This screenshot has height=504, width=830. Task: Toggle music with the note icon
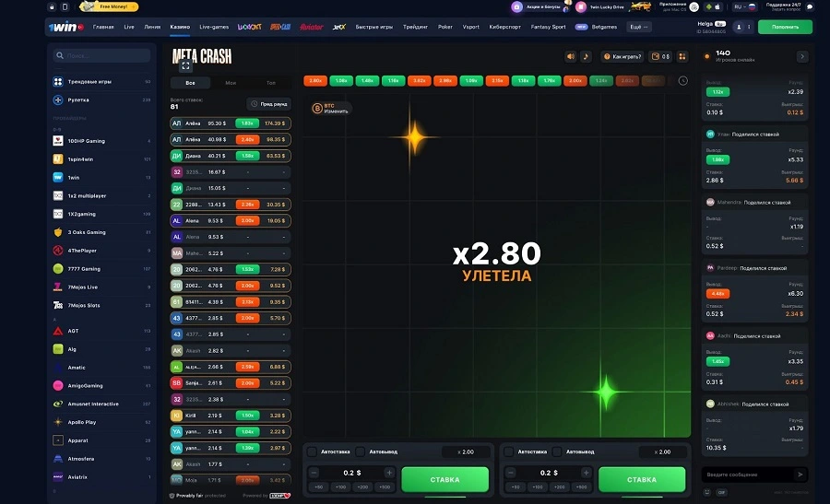point(586,56)
